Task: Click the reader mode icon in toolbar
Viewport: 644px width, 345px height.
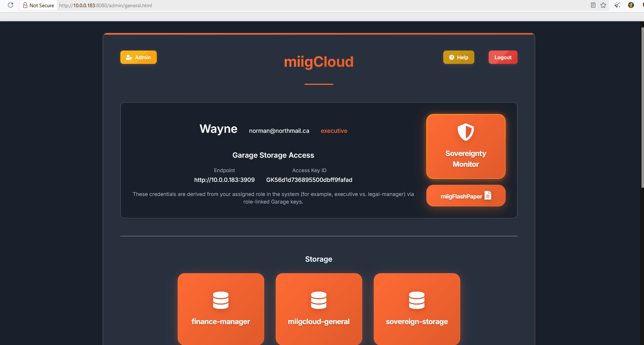Action: pos(593,5)
